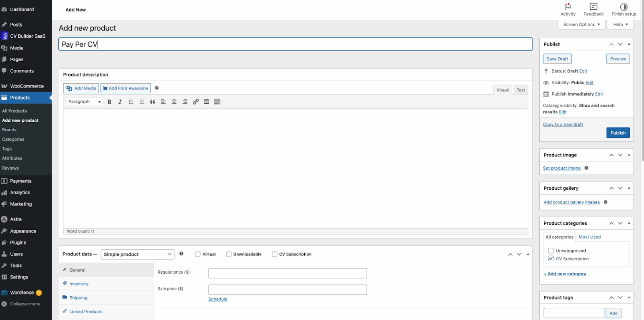
Task: Enable the Downloadable checkbox
Action: (x=229, y=254)
